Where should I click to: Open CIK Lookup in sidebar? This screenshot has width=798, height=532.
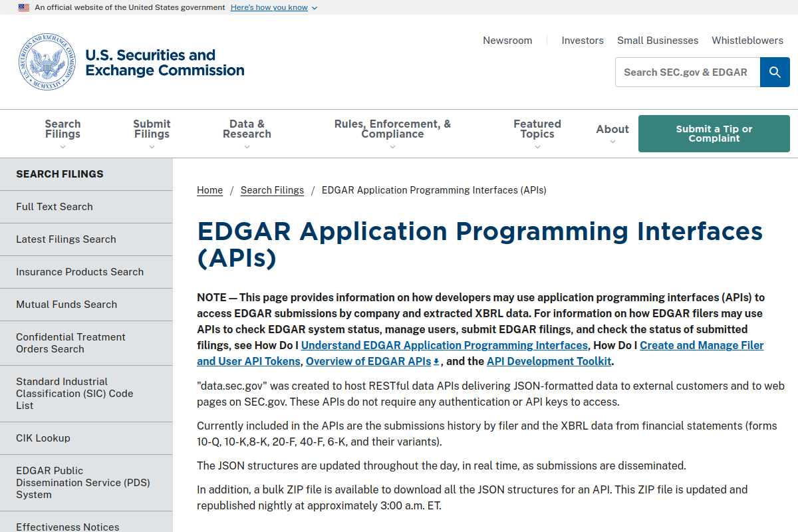click(x=86, y=438)
